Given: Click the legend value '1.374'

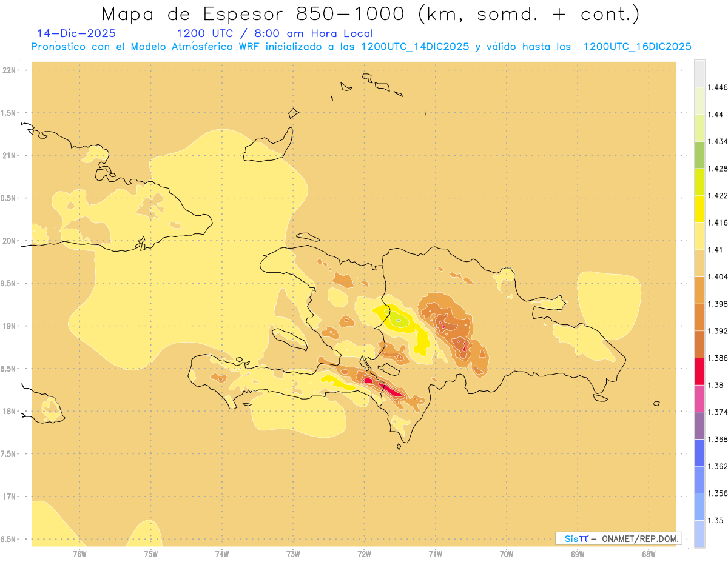Looking at the screenshot, I should pyautogui.click(x=718, y=412).
